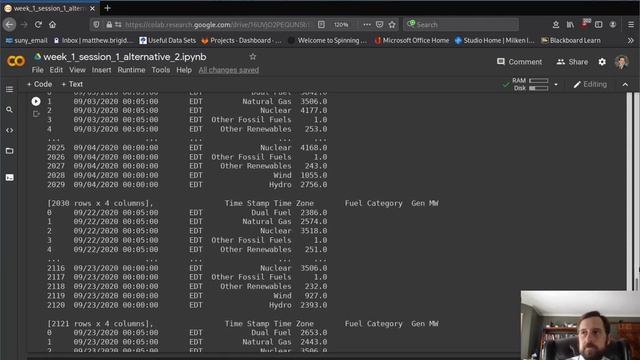640x360 pixels.
Task: Open the Useful Data Sets bookmark
Action: coord(167,40)
